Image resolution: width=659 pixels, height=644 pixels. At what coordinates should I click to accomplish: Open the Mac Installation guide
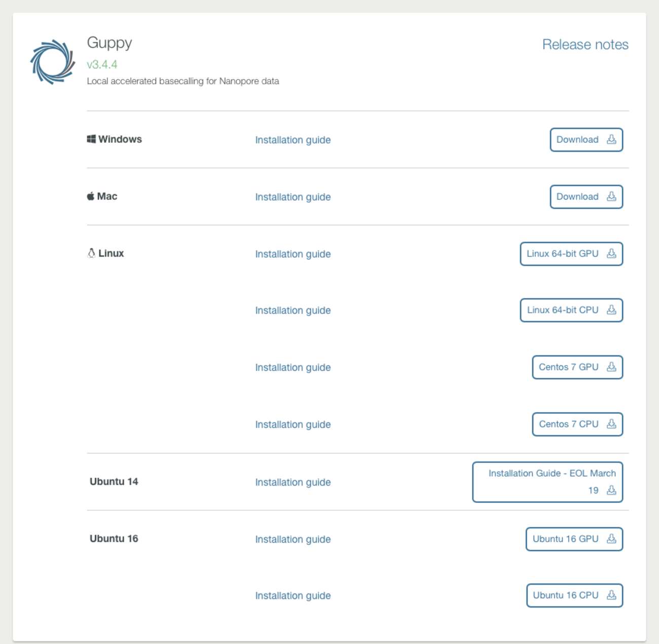point(293,197)
